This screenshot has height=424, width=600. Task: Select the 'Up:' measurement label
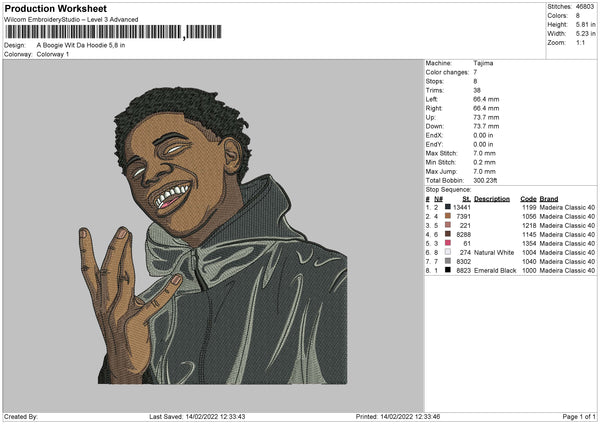(430, 117)
